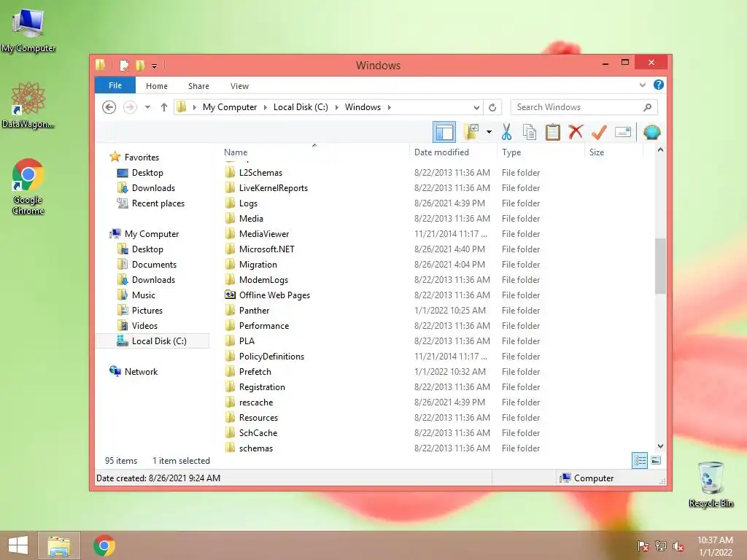The width and height of the screenshot is (747, 560).
Task: Click the muted volume tray icon
Action: pyautogui.click(x=678, y=545)
